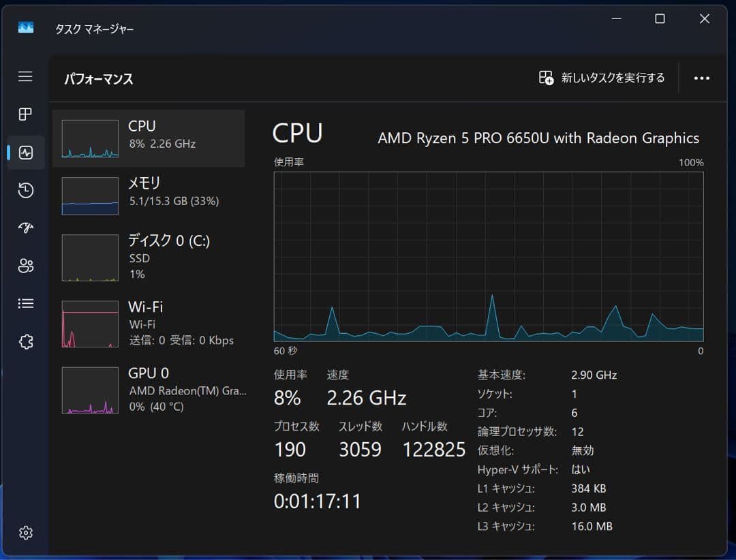Select the メモリ performance item
This screenshot has width=736, height=560.
click(x=149, y=196)
